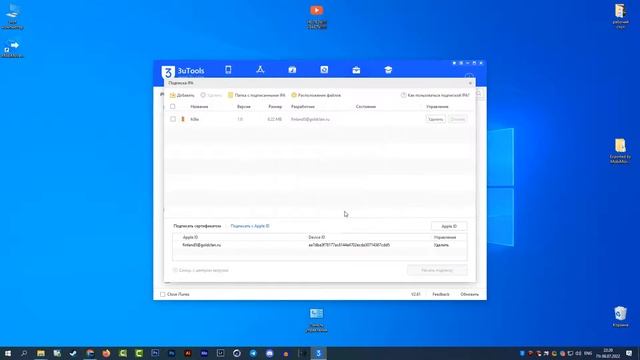Click the Состояние column header

(366, 107)
